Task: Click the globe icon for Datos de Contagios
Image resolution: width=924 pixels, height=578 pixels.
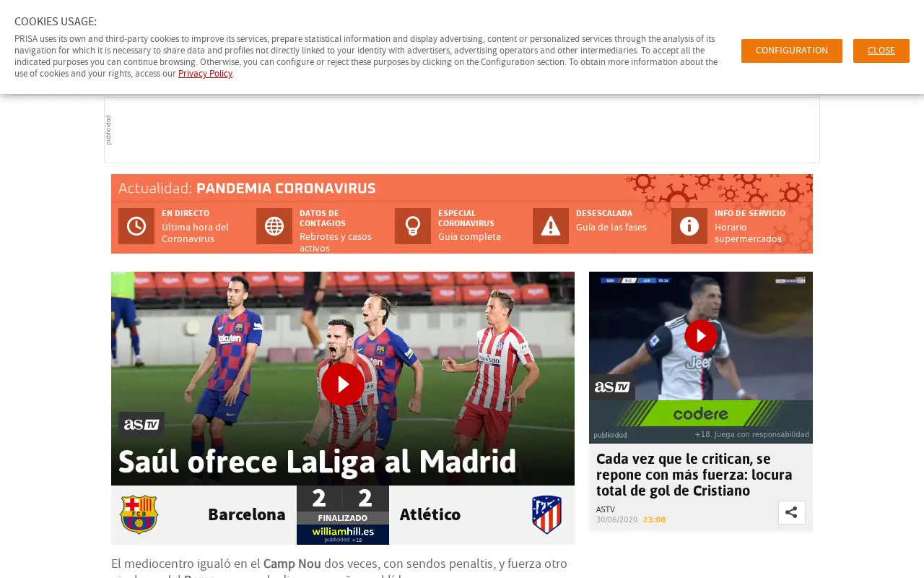Action: click(x=274, y=226)
